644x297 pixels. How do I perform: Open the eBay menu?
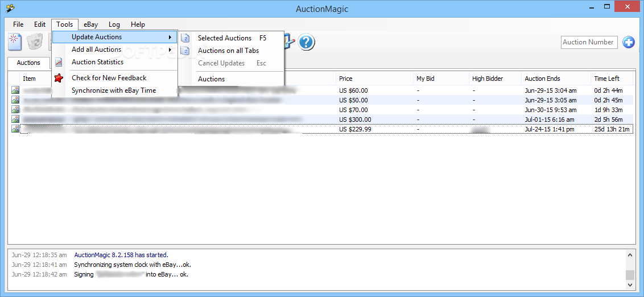click(91, 24)
